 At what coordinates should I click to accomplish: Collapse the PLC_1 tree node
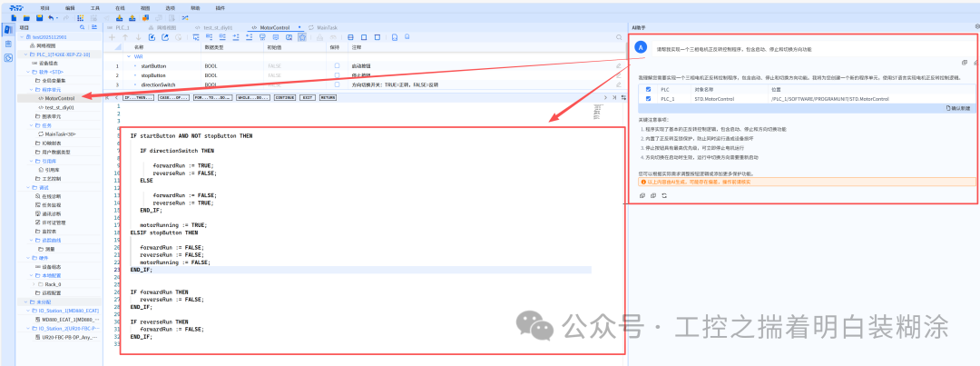(25, 54)
